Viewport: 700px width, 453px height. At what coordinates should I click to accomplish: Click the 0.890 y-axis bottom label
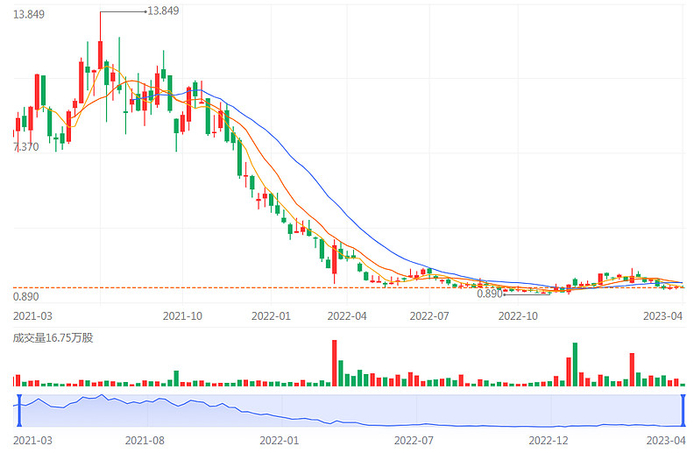(26, 297)
